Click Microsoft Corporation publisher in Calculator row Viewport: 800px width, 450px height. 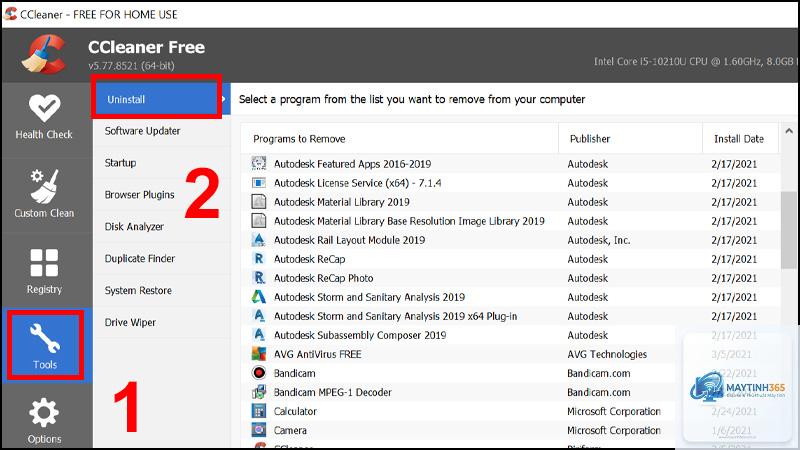614,411
